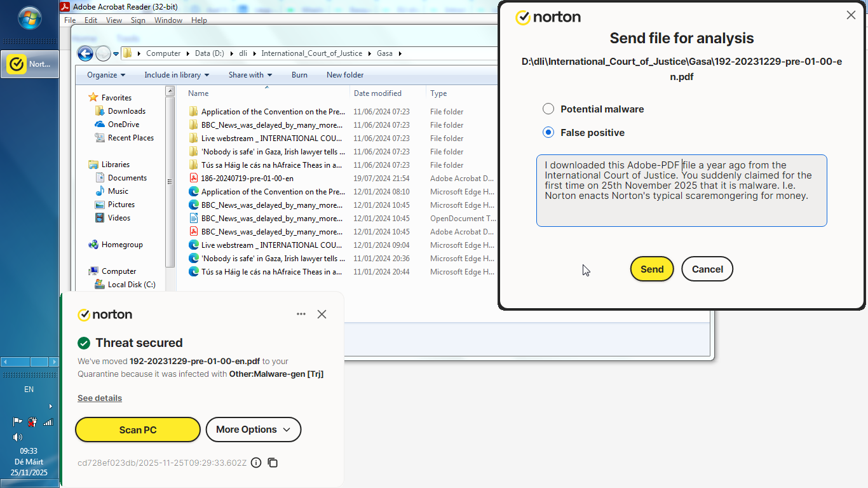Click the New folder toolbar button

[345, 75]
